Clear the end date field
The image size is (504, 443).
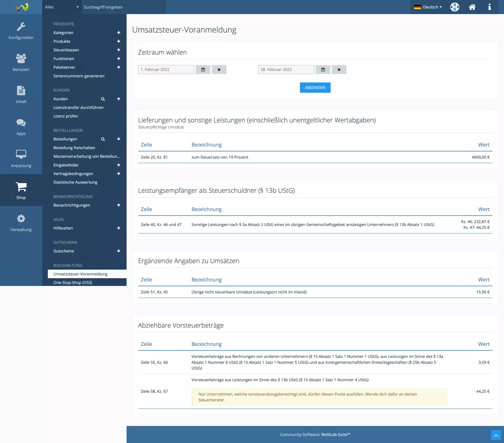(339, 70)
